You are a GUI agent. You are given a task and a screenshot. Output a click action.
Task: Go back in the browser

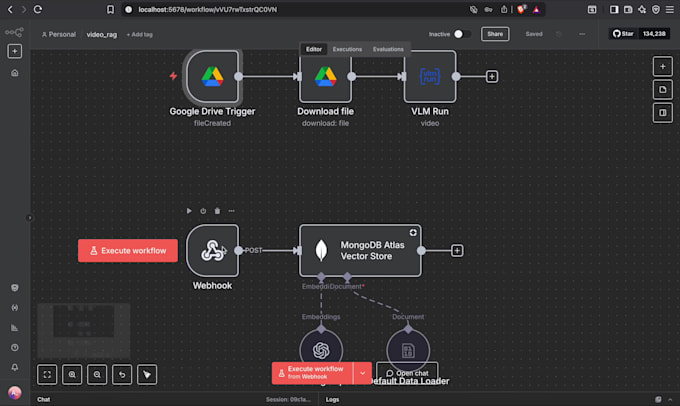coord(10,10)
